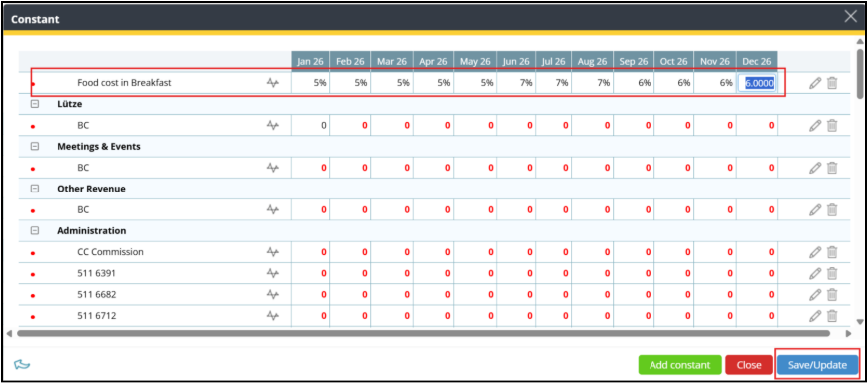Select the Jun 26 column header
868x383 pixels.
click(516, 62)
